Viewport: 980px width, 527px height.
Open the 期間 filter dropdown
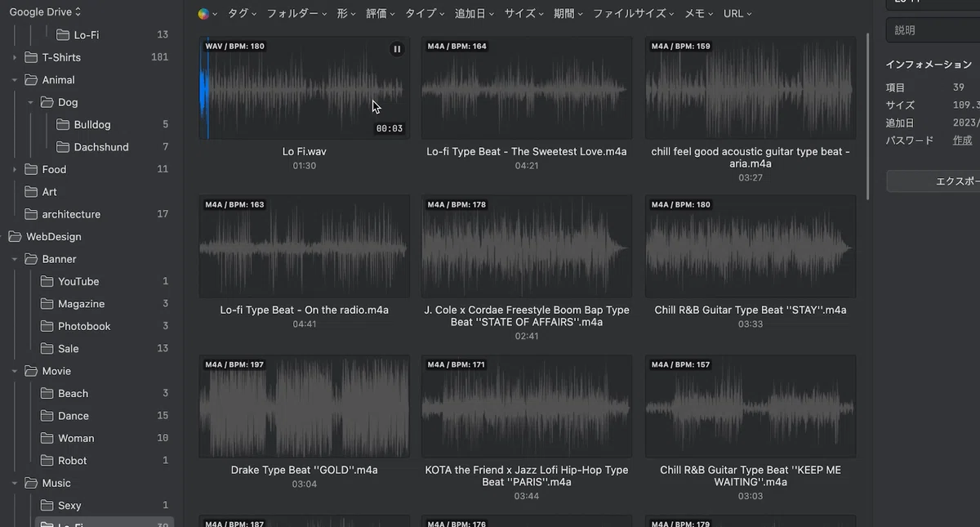[x=568, y=14]
